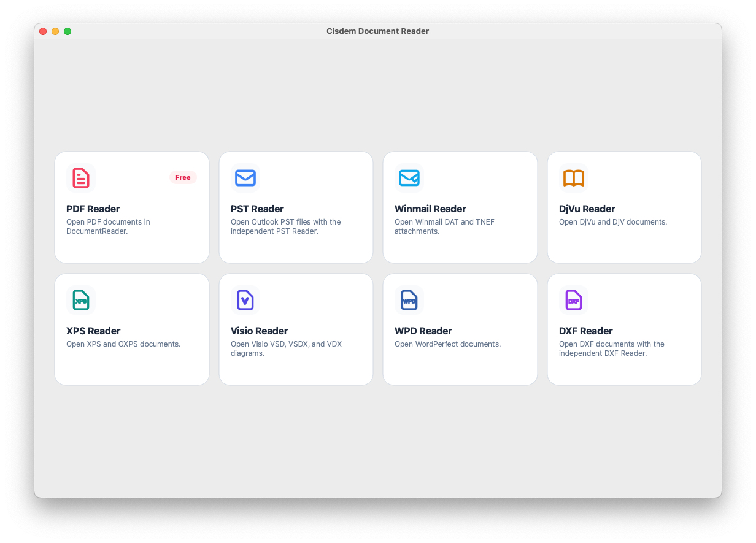756x543 pixels.
Task: Click the Visio VSD, VSDX, VDX description
Action: pyautogui.click(x=286, y=349)
